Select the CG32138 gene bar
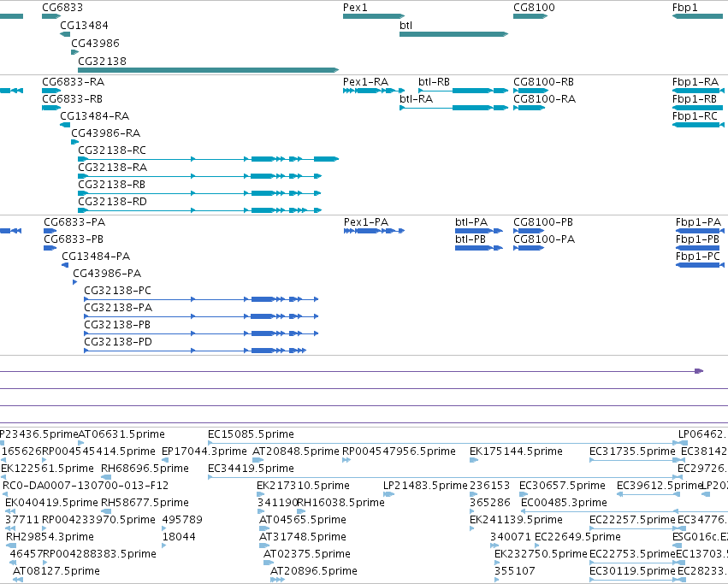 209,70
